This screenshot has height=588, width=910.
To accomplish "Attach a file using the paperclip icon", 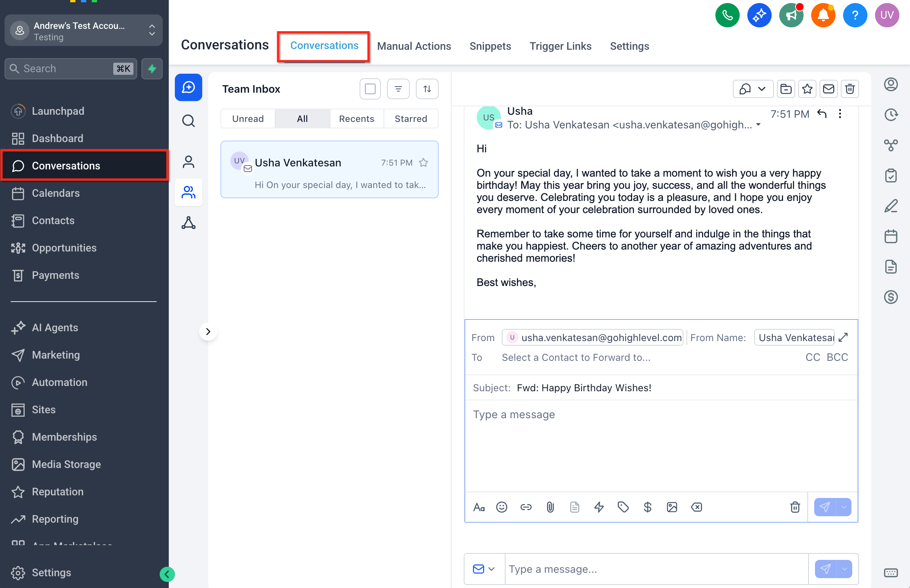I will 550,507.
